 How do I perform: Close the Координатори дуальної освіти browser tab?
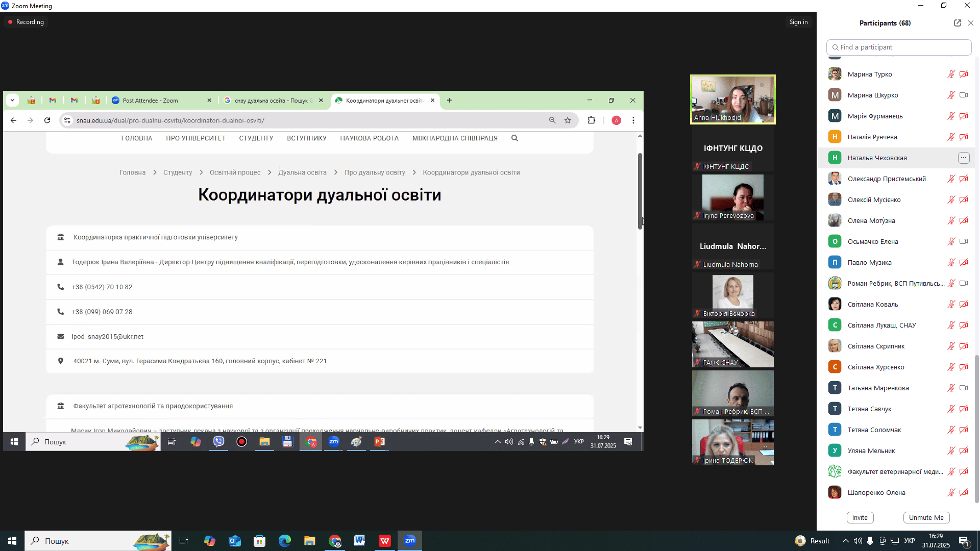tap(432, 101)
